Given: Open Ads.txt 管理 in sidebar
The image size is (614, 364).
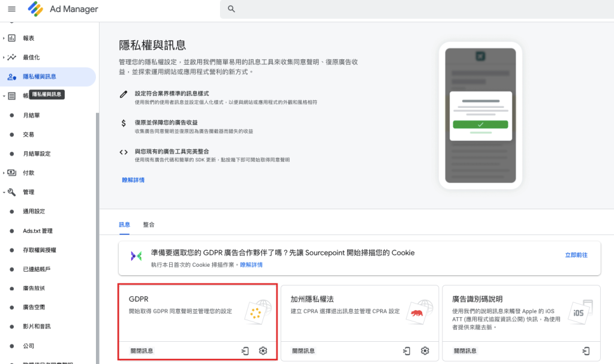Looking at the screenshot, I should pyautogui.click(x=38, y=231).
